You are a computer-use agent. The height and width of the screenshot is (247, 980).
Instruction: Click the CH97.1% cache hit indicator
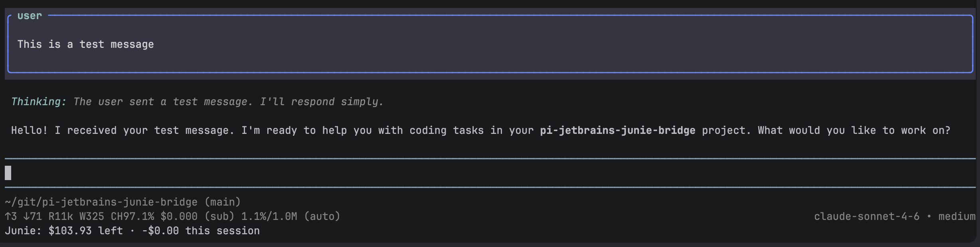pyautogui.click(x=132, y=216)
